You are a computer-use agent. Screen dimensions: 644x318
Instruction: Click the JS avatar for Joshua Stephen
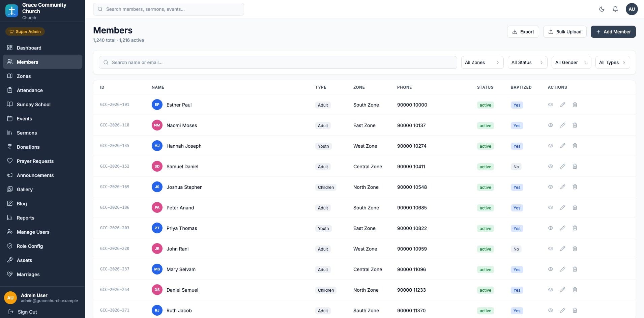(157, 187)
